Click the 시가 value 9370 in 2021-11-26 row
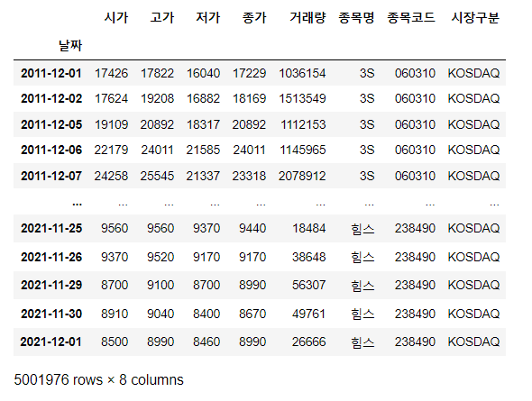 [x=115, y=258]
